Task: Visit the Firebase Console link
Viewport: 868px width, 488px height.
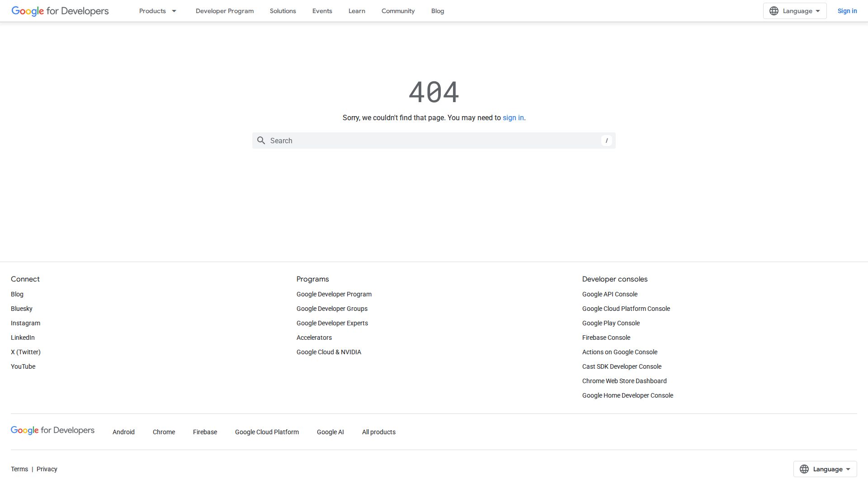Action: [x=606, y=338]
